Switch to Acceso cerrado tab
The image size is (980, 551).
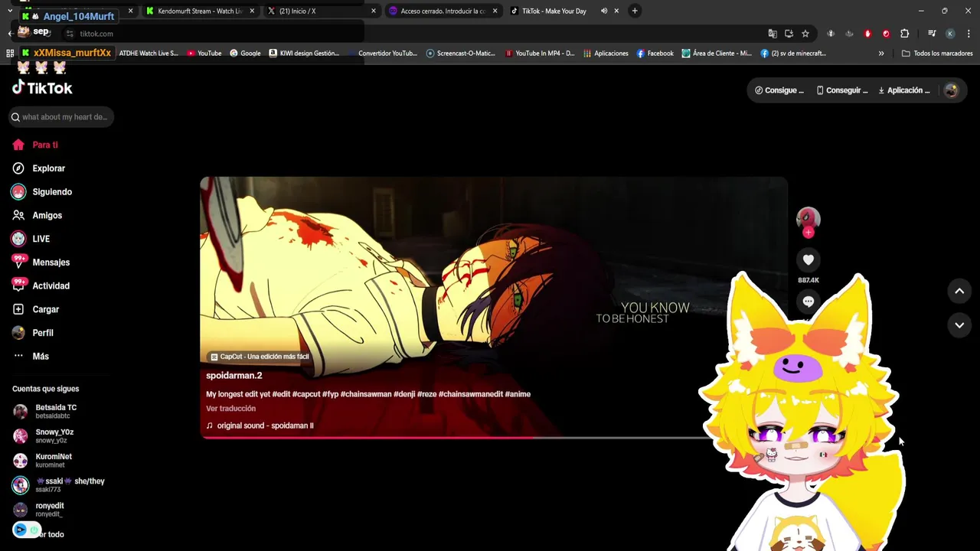click(x=442, y=11)
